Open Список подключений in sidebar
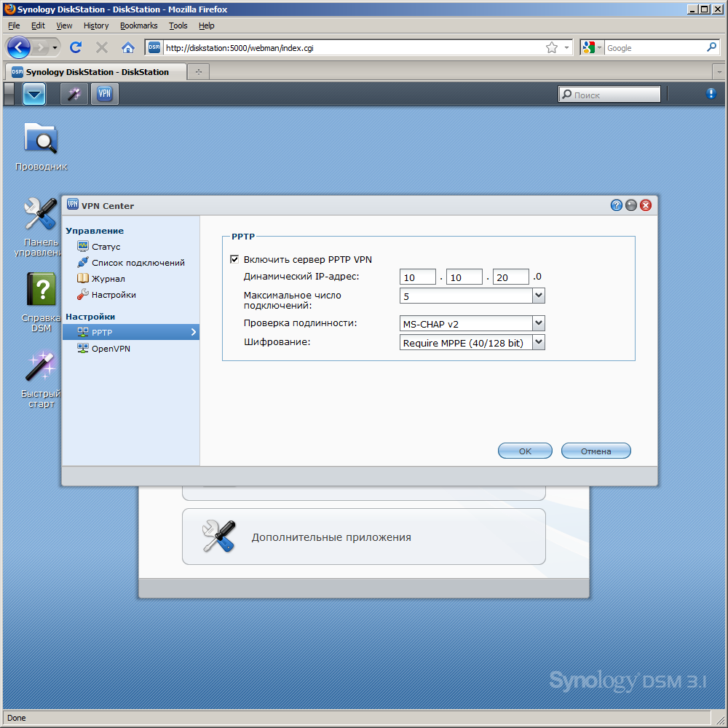728x728 pixels. (131, 263)
